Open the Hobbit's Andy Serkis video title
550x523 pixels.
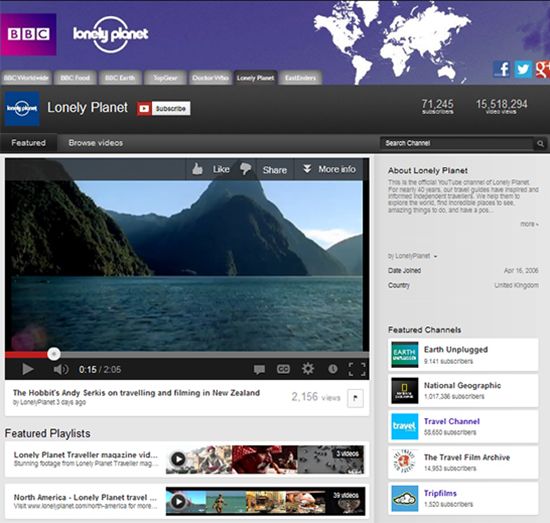[x=136, y=393]
